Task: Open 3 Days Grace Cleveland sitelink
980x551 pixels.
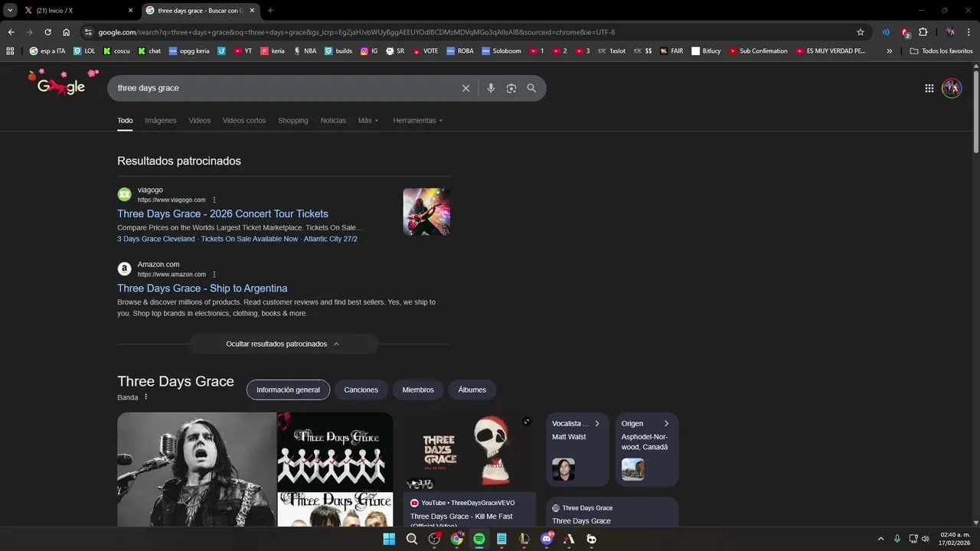Action: (x=156, y=239)
